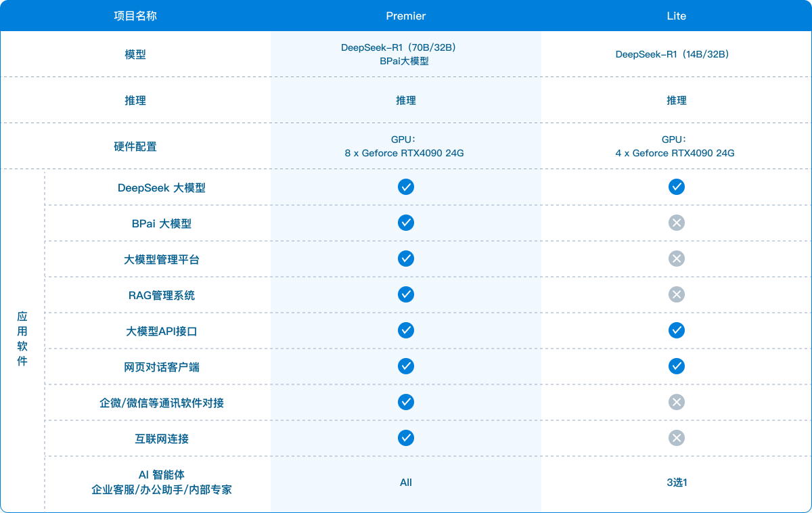Select the Lite column header
Viewport: 812px width, 513px height.
677,16
